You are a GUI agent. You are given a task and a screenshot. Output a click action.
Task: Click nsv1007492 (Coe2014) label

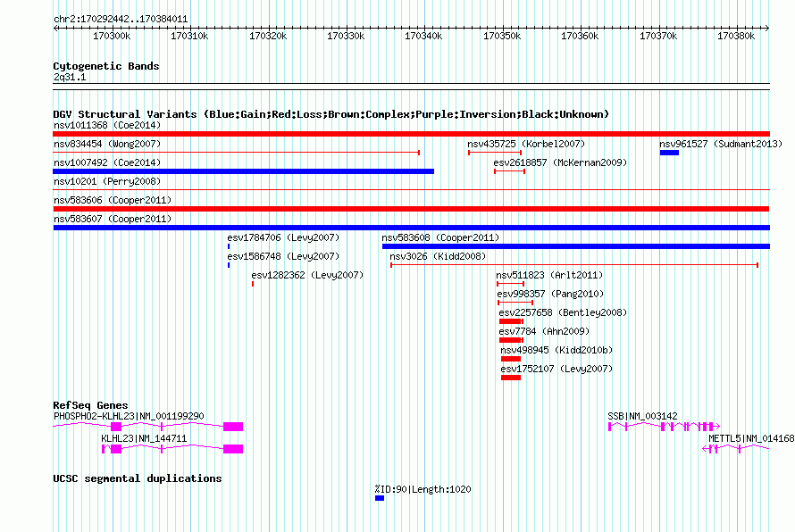click(107, 162)
